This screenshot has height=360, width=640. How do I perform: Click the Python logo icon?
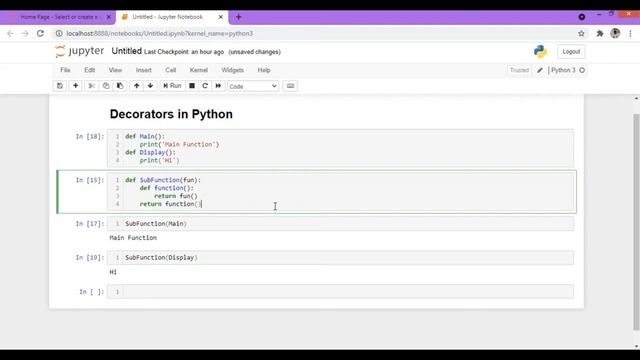point(540,51)
